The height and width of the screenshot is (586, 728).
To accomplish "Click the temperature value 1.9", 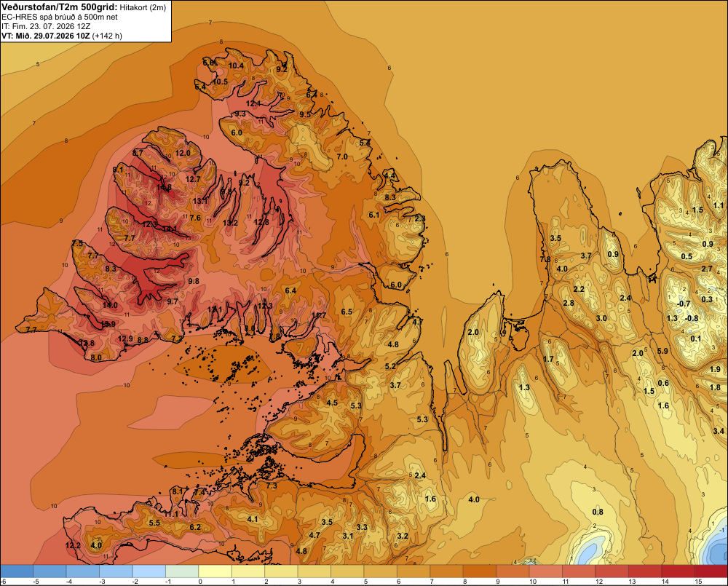I will [x=716, y=369].
